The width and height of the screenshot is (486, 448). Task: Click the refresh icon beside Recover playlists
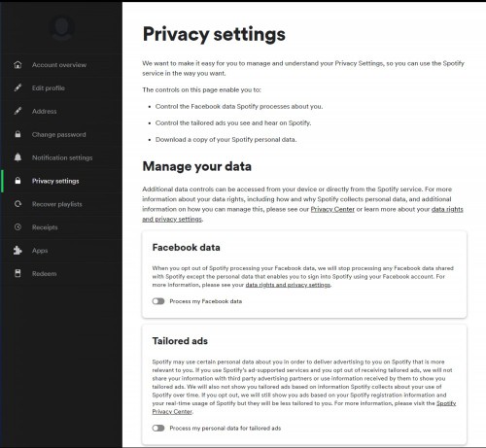pos(17,204)
